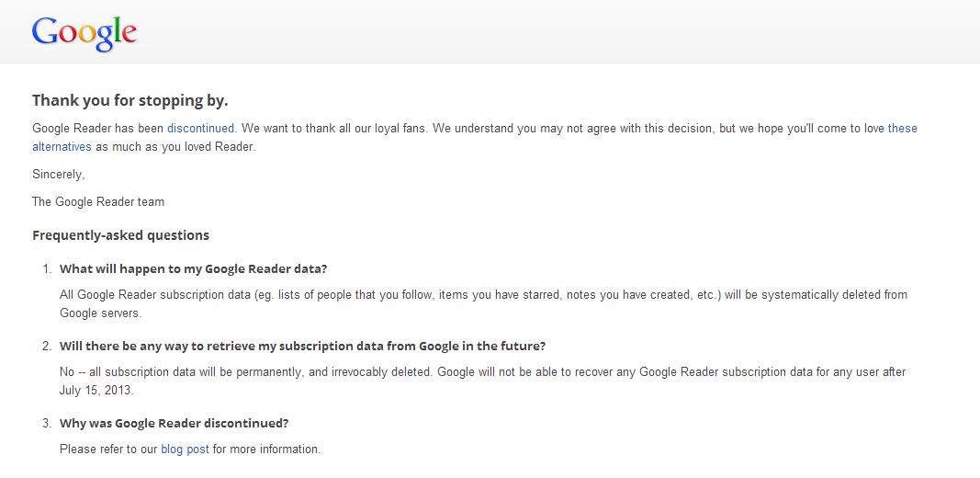Click the Google logo
This screenshot has width=980, height=478.
pyautogui.click(x=84, y=33)
